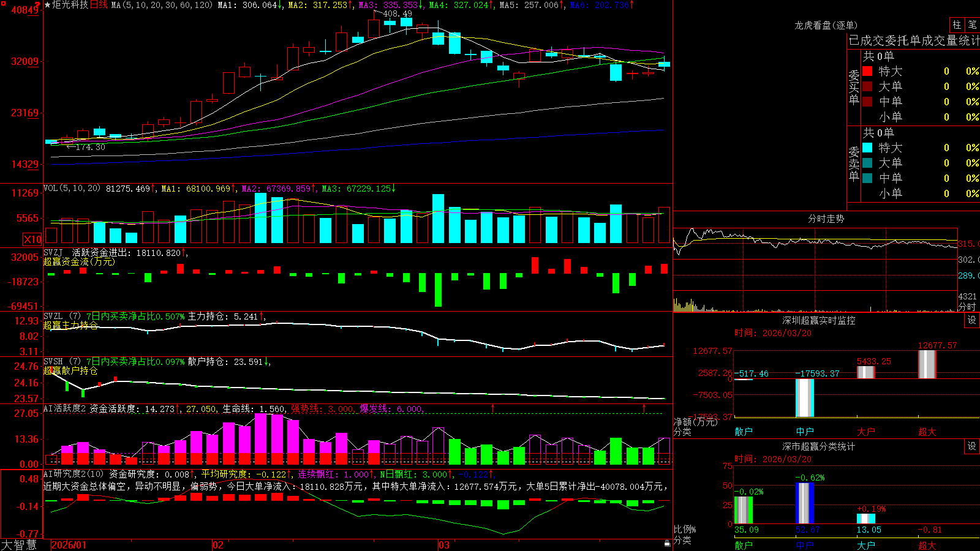Select 散户 category in 深市超赢分类统计 chart
Viewport: 980px width, 551px height.
pyautogui.click(x=744, y=545)
